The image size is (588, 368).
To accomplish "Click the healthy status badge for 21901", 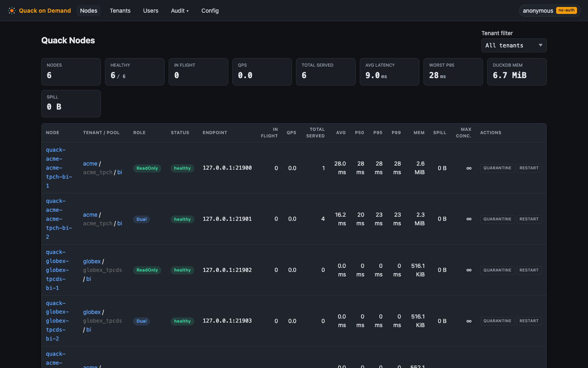I will coord(182,219).
